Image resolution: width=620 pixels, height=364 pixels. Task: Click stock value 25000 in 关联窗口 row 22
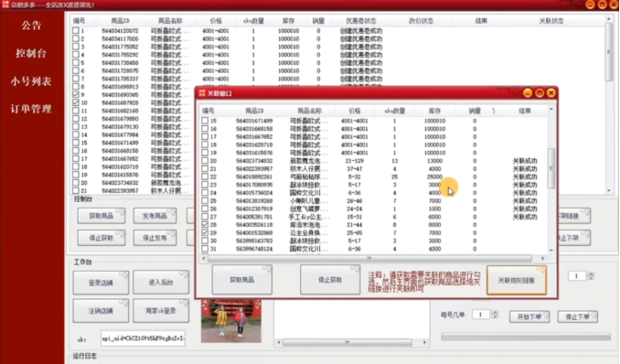(x=434, y=177)
